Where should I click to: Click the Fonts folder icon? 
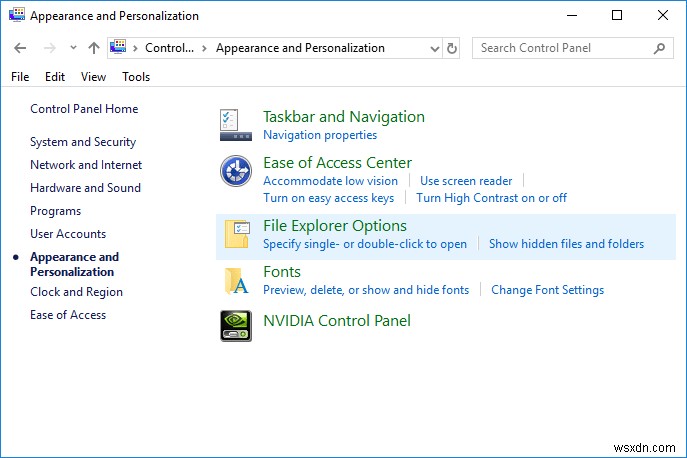point(236,280)
